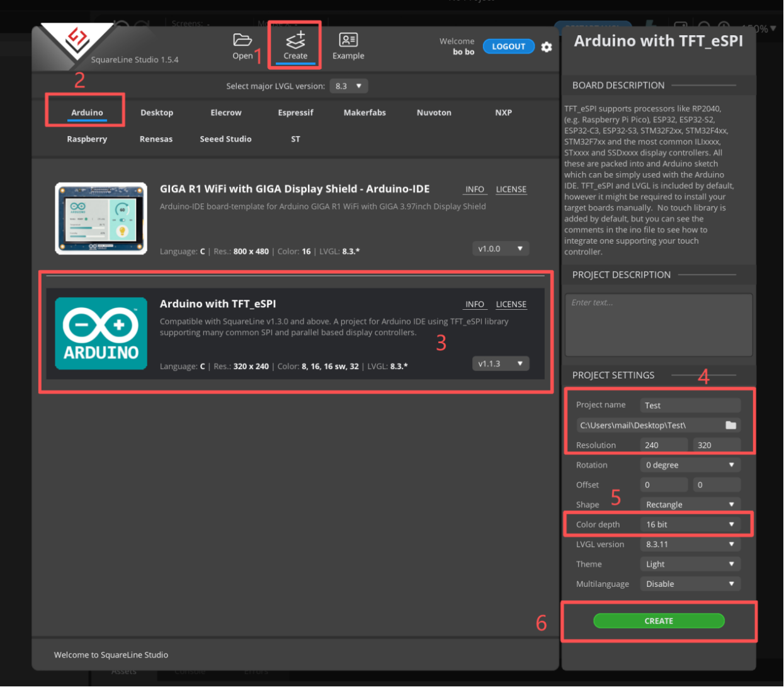This screenshot has width=784, height=687.
Task: Click the LOGOUT button
Action: click(508, 47)
